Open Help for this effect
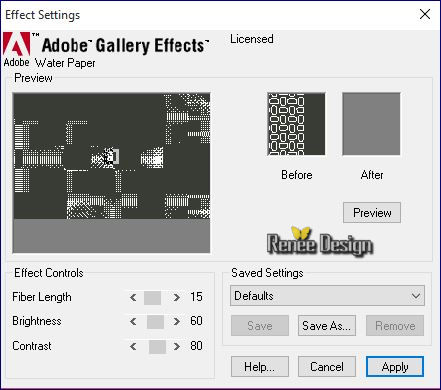 pos(260,367)
